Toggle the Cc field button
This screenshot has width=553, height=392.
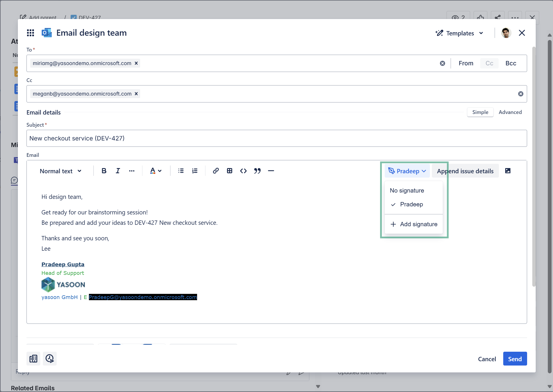489,63
